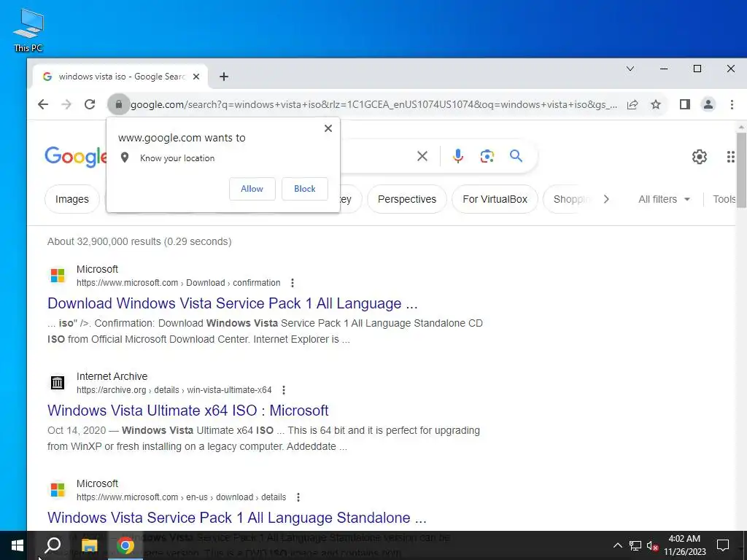
Task: Open Download Windows Vista Service Pack 1 All Language link
Action: pyautogui.click(x=233, y=303)
